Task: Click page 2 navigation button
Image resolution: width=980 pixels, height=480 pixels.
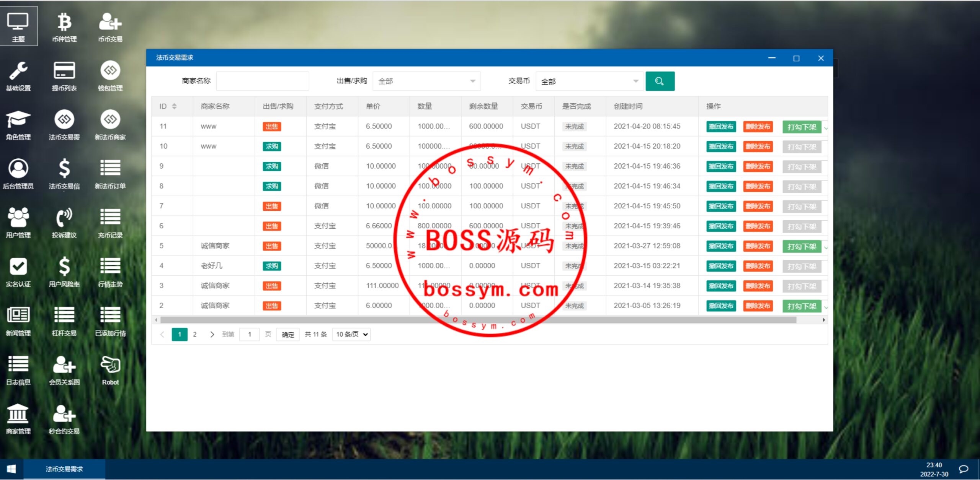Action: [x=194, y=335]
